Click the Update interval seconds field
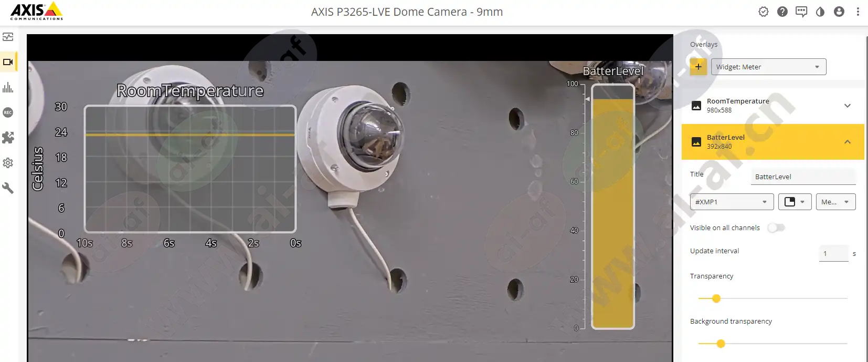 pyautogui.click(x=834, y=253)
